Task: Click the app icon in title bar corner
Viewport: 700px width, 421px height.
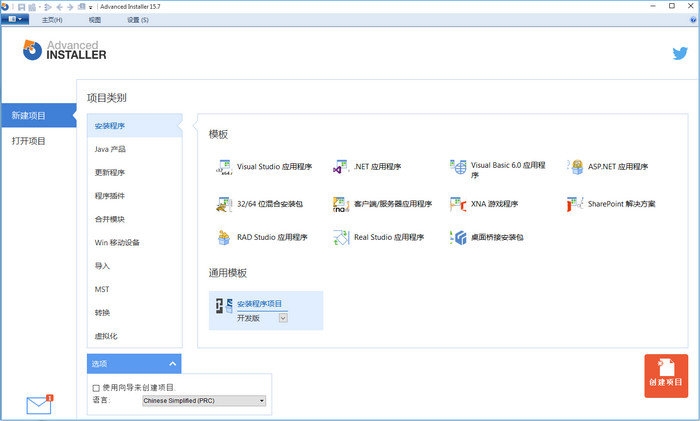Action: tap(5, 7)
